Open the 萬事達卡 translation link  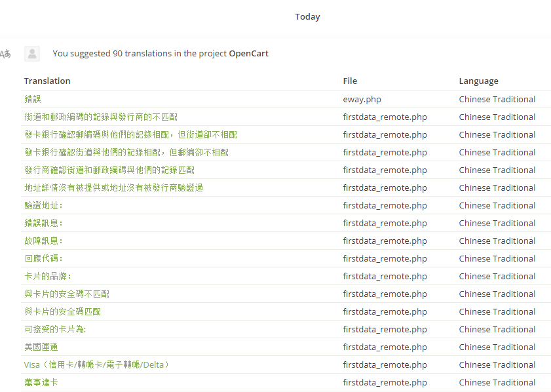pyautogui.click(x=41, y=383)
